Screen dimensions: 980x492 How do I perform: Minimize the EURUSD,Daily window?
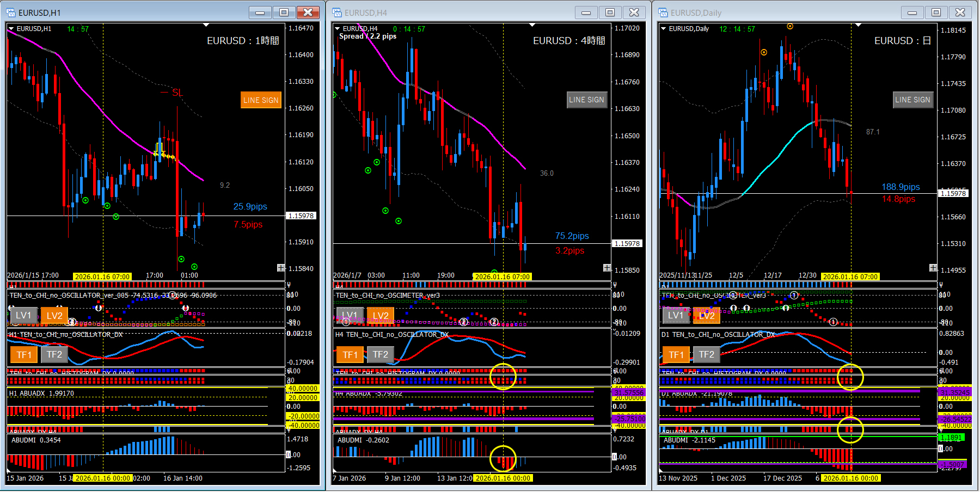tap(912, 12)
